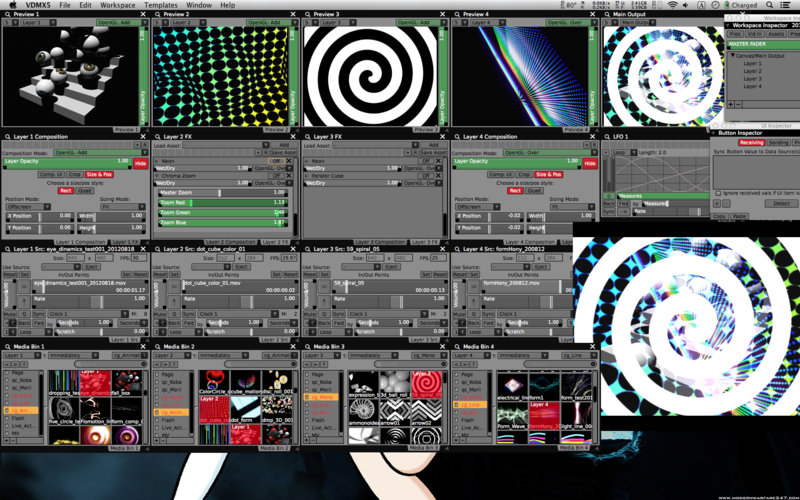Screen dimensions: 800x500
Task: Collapse Canvas/Main Output tree in Workspace Inspector
Action: [x=733, y=56]
